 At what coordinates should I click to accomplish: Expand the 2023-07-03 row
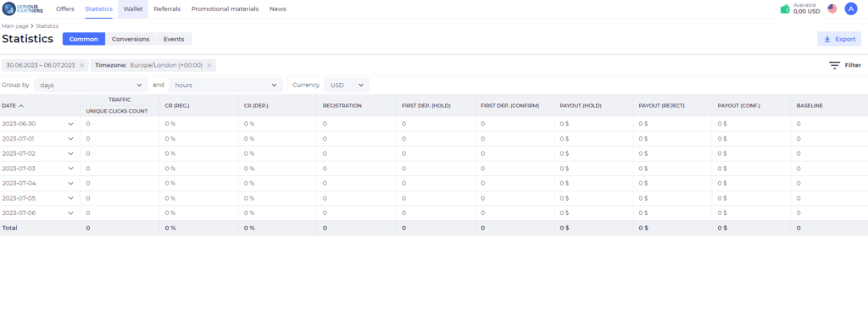[70, 169]
